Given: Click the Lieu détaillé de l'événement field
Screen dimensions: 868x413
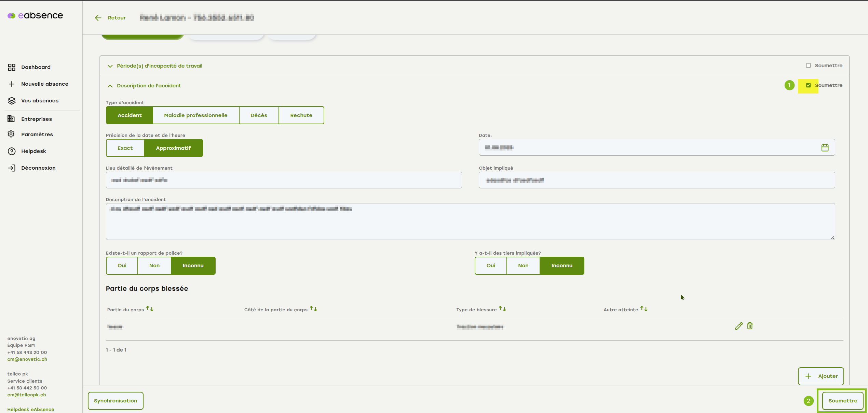Looking at the screenshot, I should (284, 180).
